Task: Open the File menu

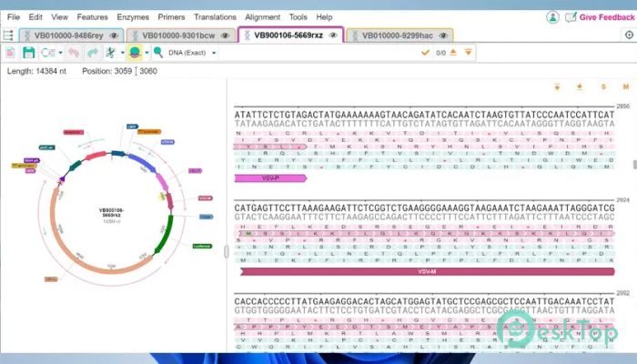Action: pos(14,17)
